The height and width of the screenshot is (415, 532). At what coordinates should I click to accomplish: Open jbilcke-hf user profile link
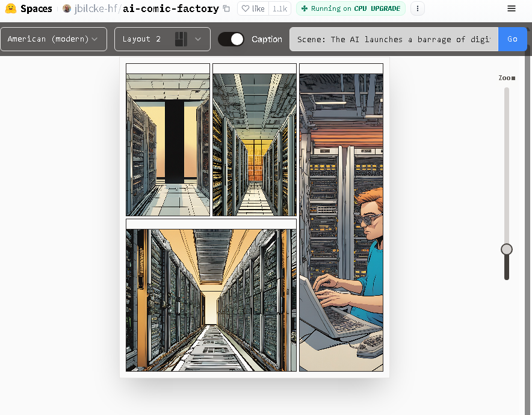coord(96,8)
